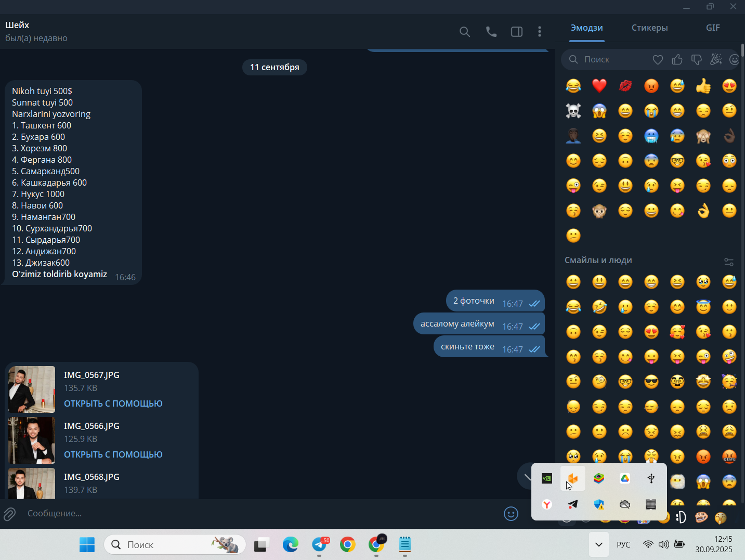Viewport: 745px width, 560px height.
Task: Open Windows Security shield tray icon
Action: (x=599, y=504)
